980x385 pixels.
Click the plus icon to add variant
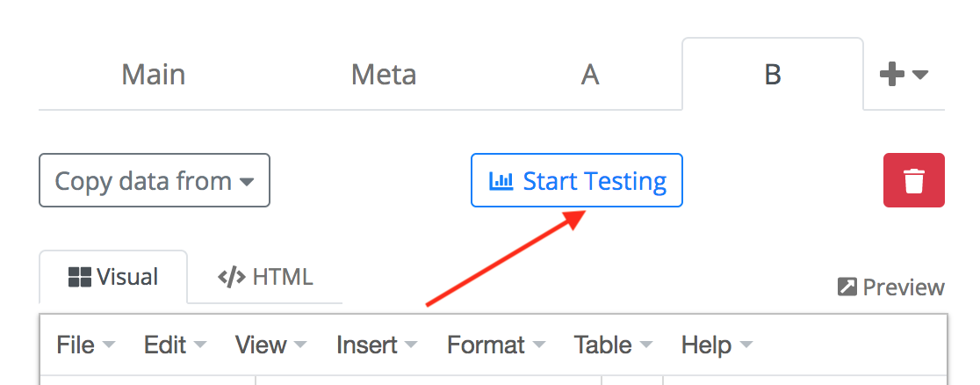pos(892,75)
